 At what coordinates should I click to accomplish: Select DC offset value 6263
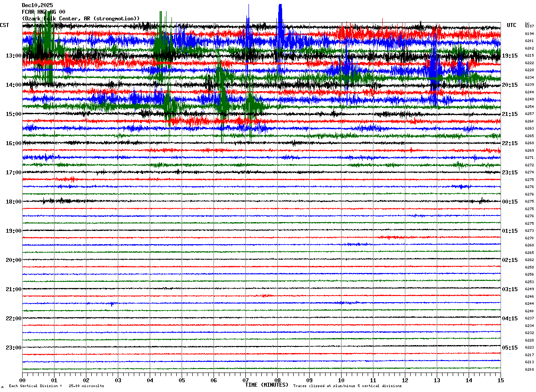click(x=529, y=128)
